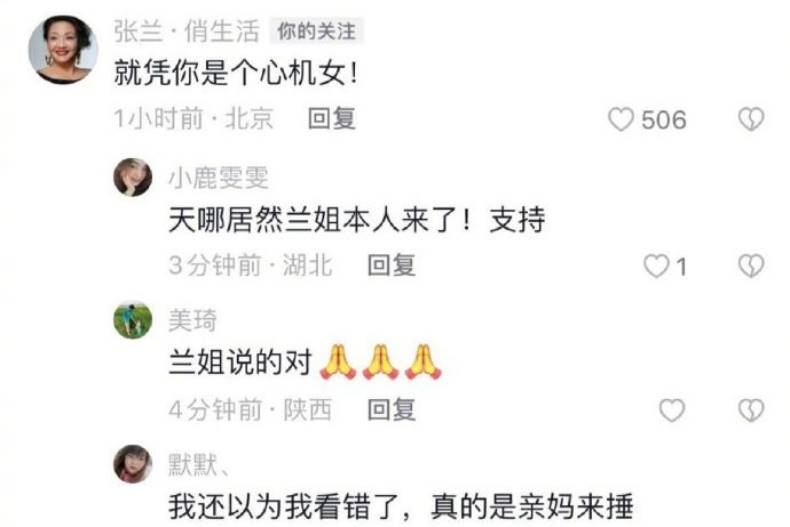This screenshot has height=527, width=790.
Task: Open username 美琦
Action: point(192,320)
